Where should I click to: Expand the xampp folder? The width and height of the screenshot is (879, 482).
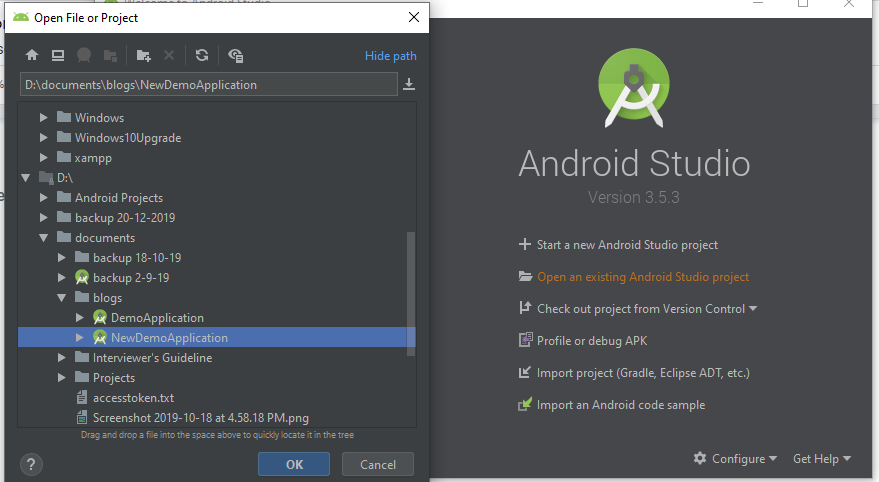tap(43, 157)
